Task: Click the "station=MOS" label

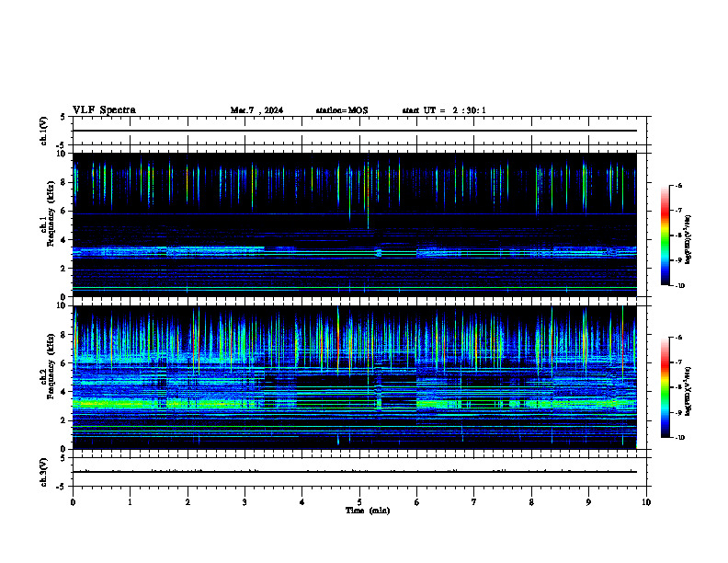Action: pos(342,110)
